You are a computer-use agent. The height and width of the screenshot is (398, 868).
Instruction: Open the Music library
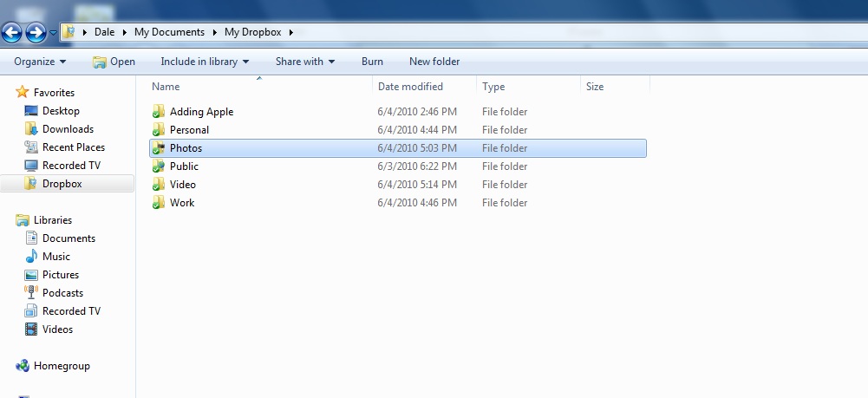(x=56, y=257)
